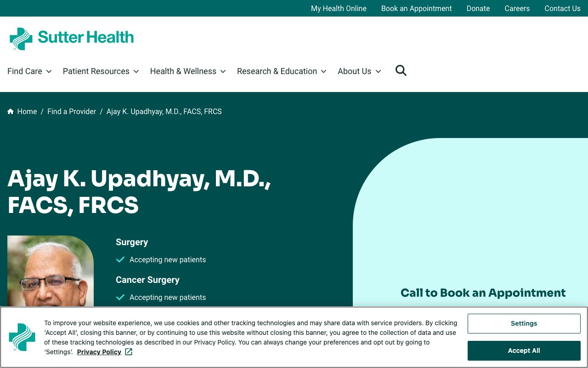This screenshot has height=368, width=588.
Task: Click the checkmark under Surgery accepting new patients
Action: (x=120, y=259)
